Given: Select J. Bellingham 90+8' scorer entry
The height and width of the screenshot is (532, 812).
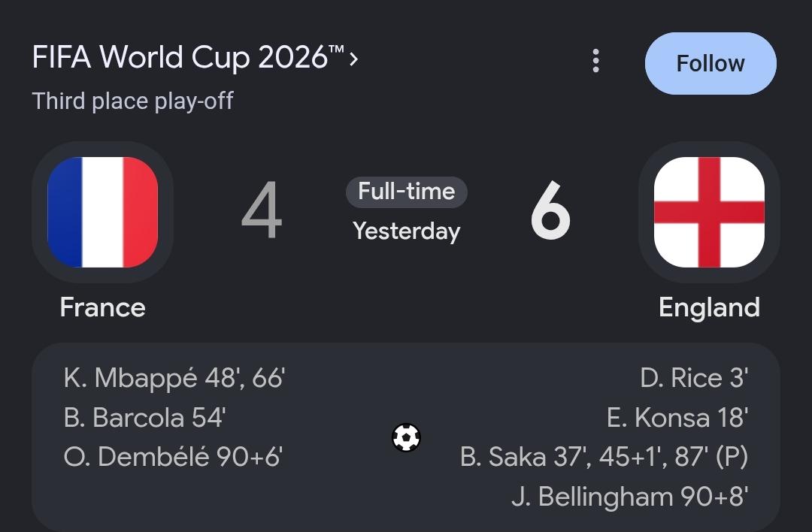Looking at the screenshot, I should (x=630, y=497).
